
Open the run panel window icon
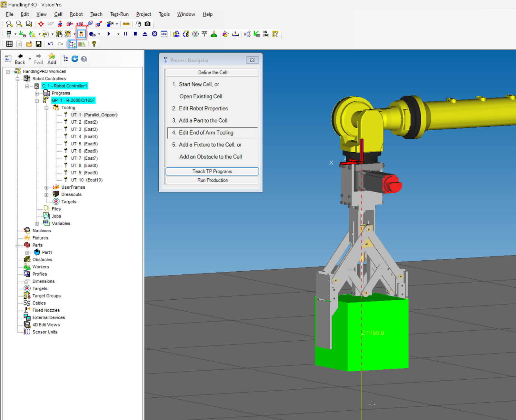click(x=164, y=34)
